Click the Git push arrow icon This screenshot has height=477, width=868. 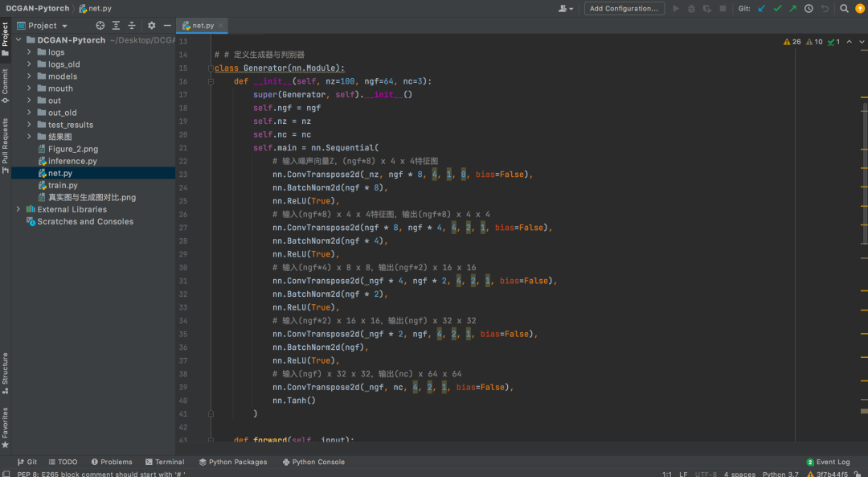point(792,8)
